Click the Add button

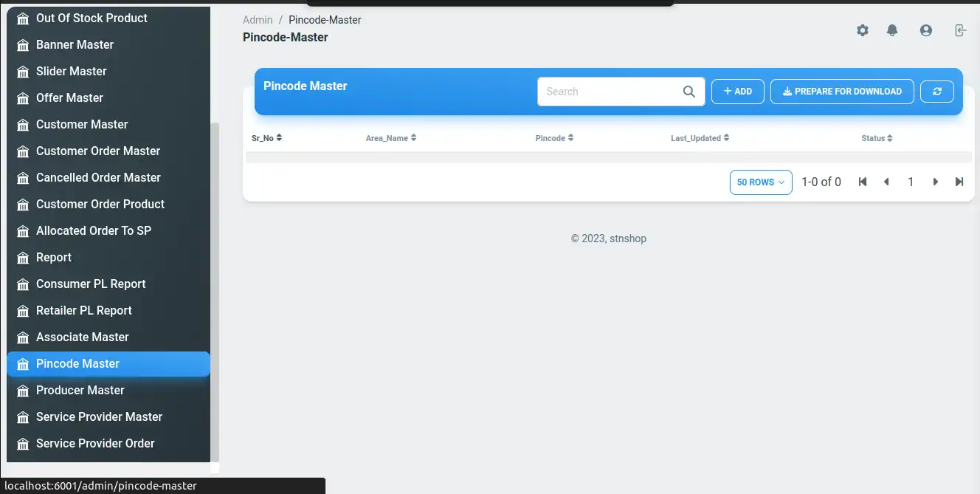coord(738,92)
